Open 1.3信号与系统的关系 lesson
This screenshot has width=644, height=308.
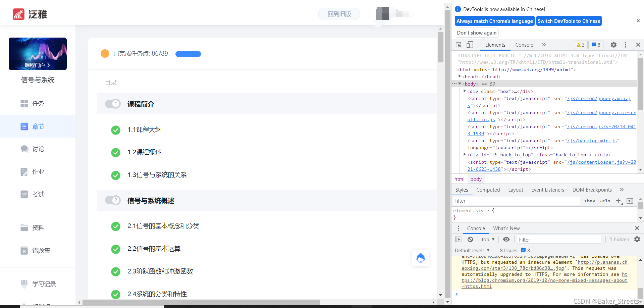point(157,175)
